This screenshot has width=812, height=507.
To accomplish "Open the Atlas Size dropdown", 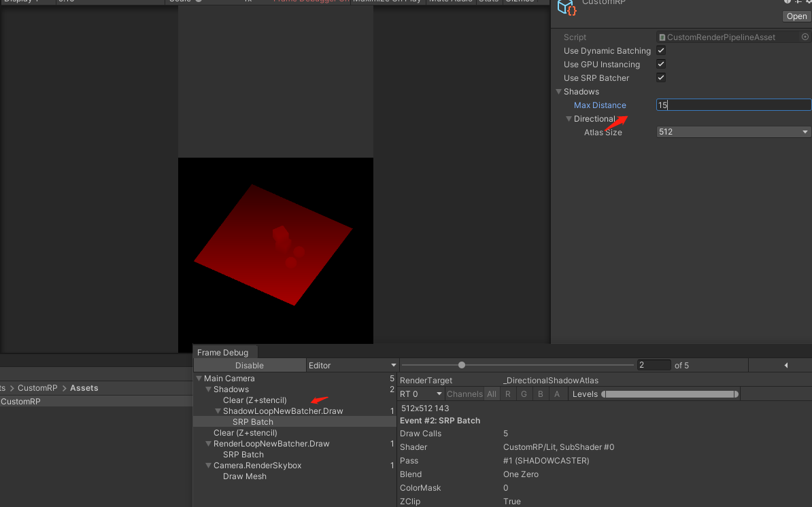I will coord(733,132).
